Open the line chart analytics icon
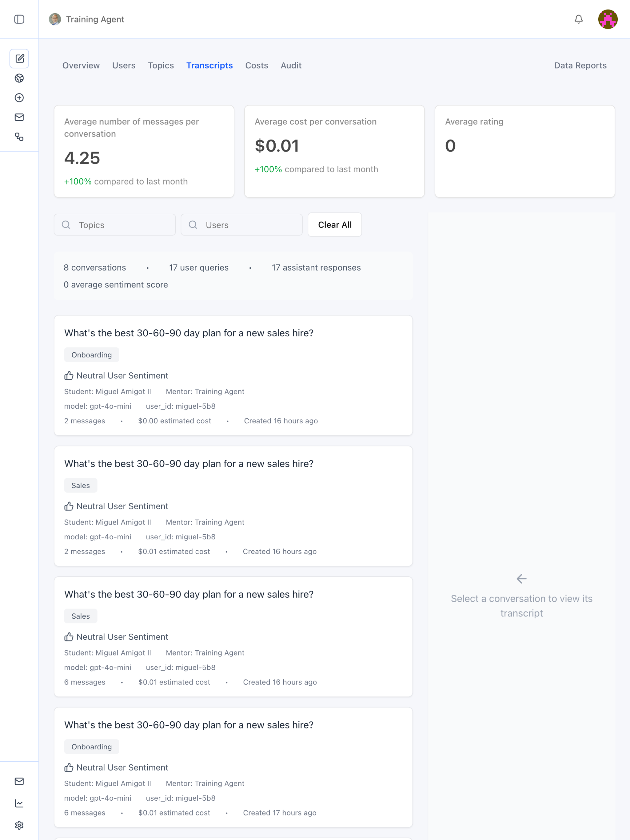 (19, 803)
